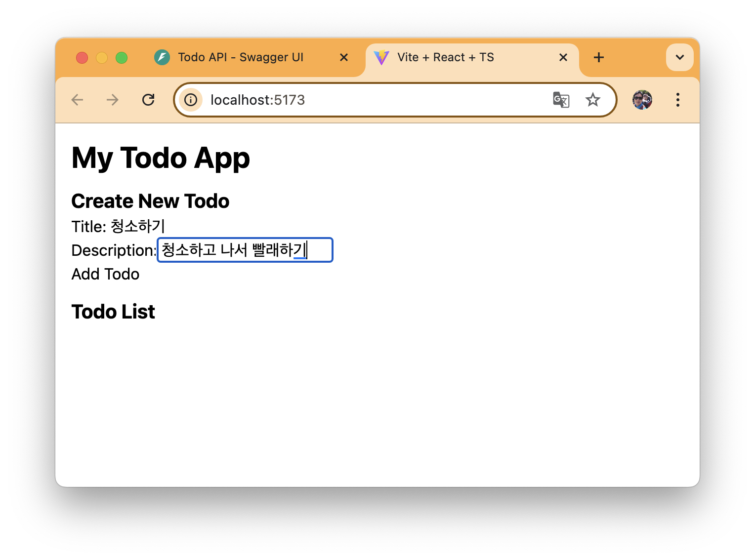Expand the tab search chevron

coord(680,57)
